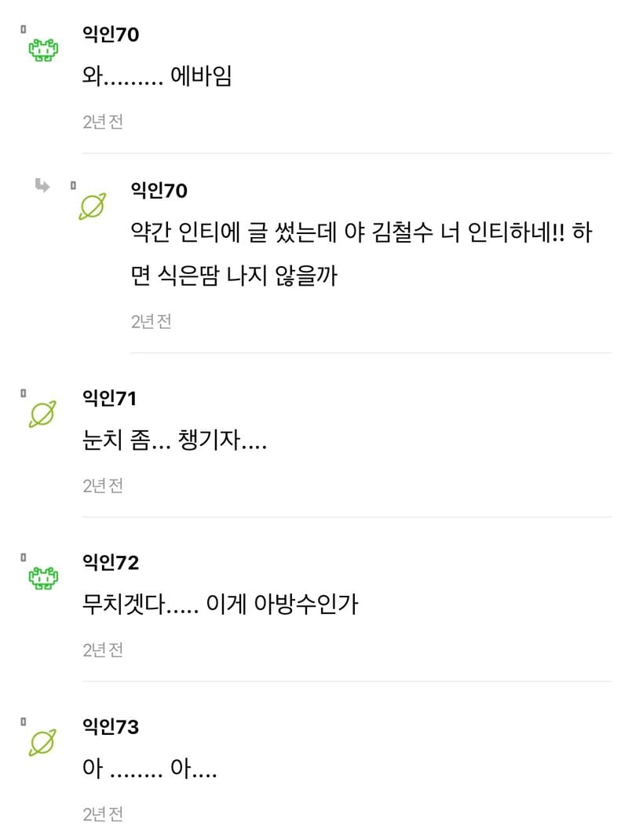Click the planet avatar of 익인73
Screen dimensions: 628x840
(43, 743)
